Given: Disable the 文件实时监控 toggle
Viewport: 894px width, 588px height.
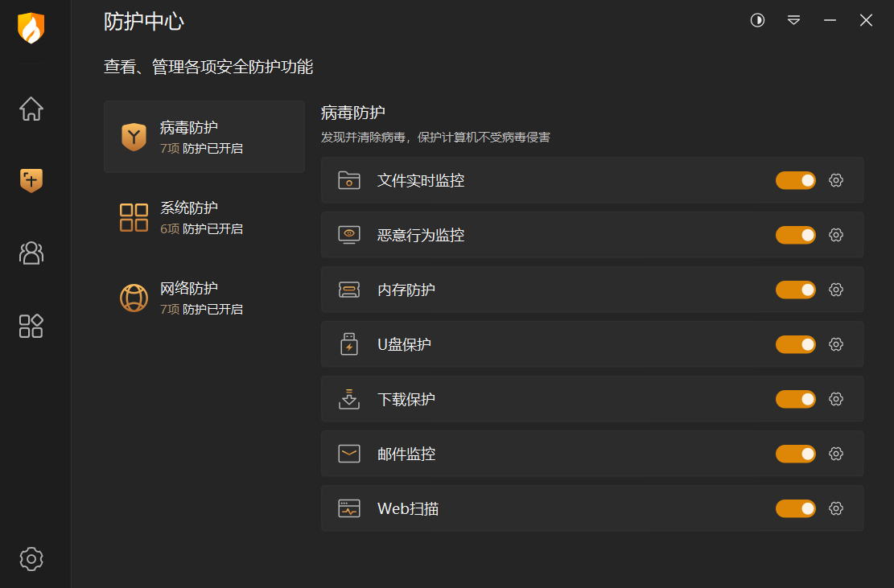Looking at the screenshot, I should (795, 180).
